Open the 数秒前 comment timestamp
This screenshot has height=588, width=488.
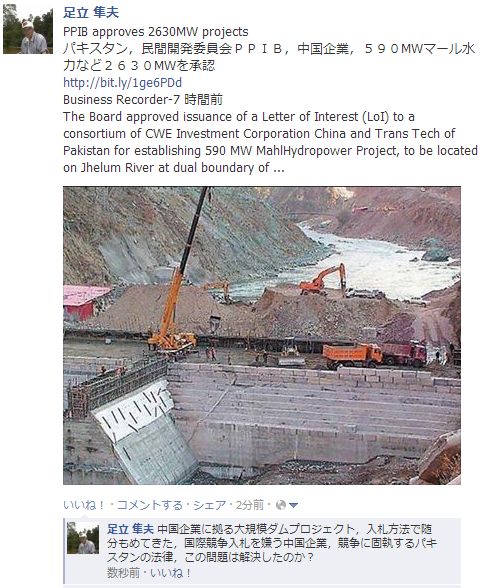(x=123, y=573)
